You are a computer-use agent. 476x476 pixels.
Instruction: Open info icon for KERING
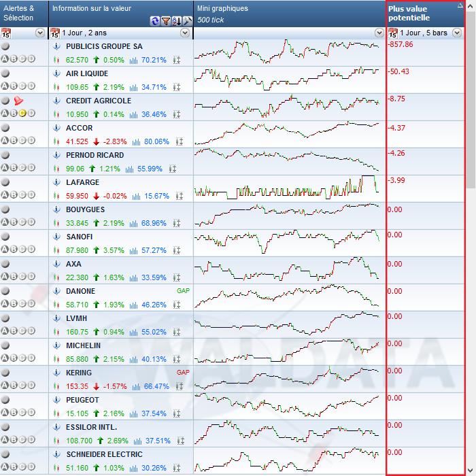coord(56,373)
